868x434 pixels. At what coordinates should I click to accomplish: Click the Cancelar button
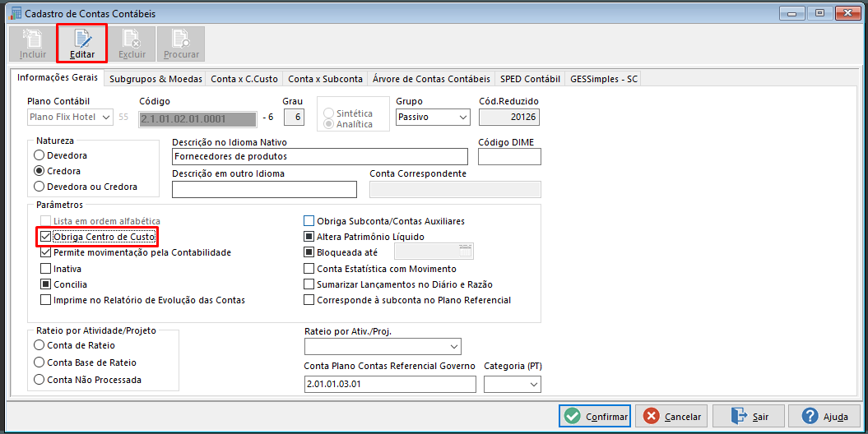click(671, 416)
